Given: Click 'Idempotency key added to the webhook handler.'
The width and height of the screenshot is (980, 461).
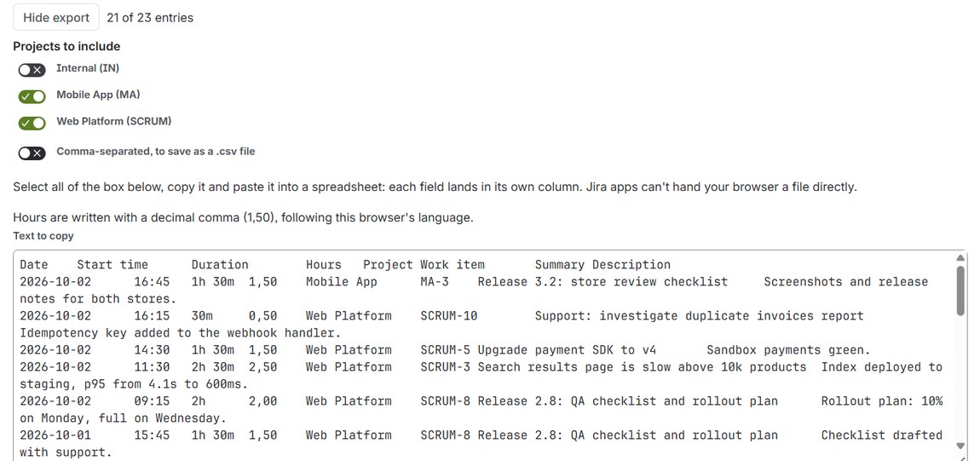Looking at the screenshot, I should pos(181,333).
